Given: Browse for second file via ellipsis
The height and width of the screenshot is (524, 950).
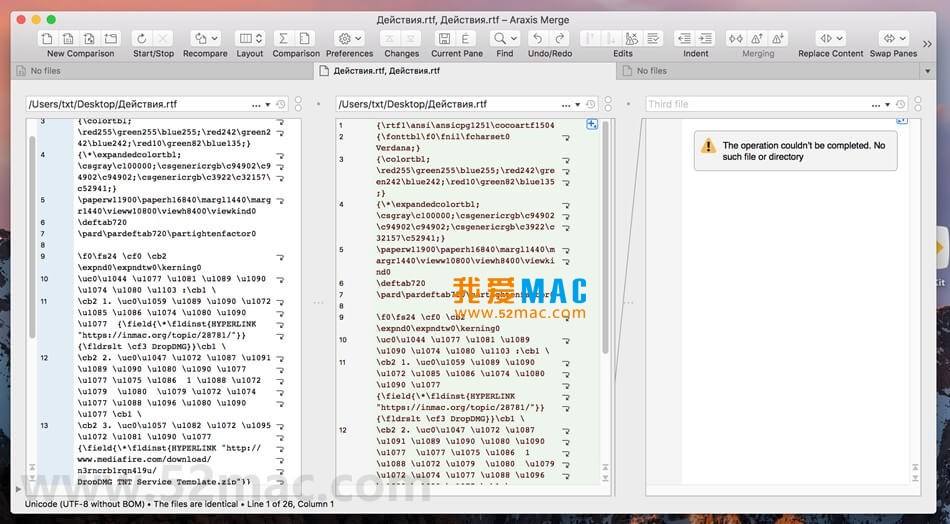Looking at the screenshot, I should point(566,105).
